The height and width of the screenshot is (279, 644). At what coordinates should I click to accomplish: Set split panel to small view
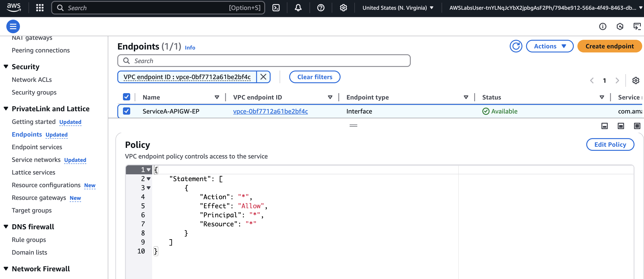pos(604,126)
